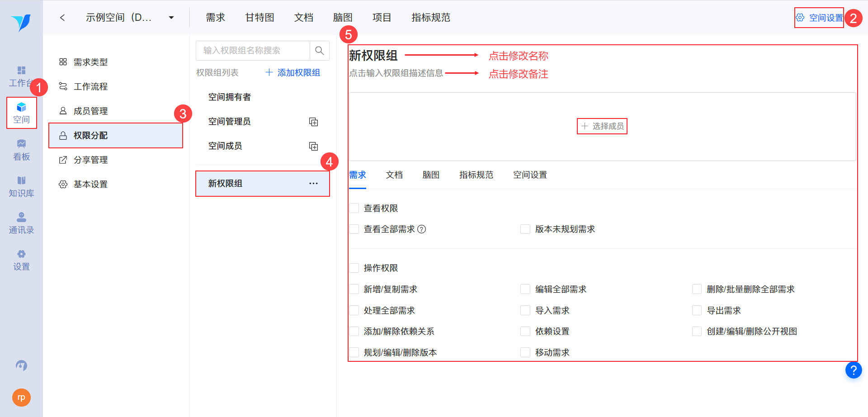This screenshot has height=417, width=868.
Task: Click the permission group search field
Action: click(253, 51)
